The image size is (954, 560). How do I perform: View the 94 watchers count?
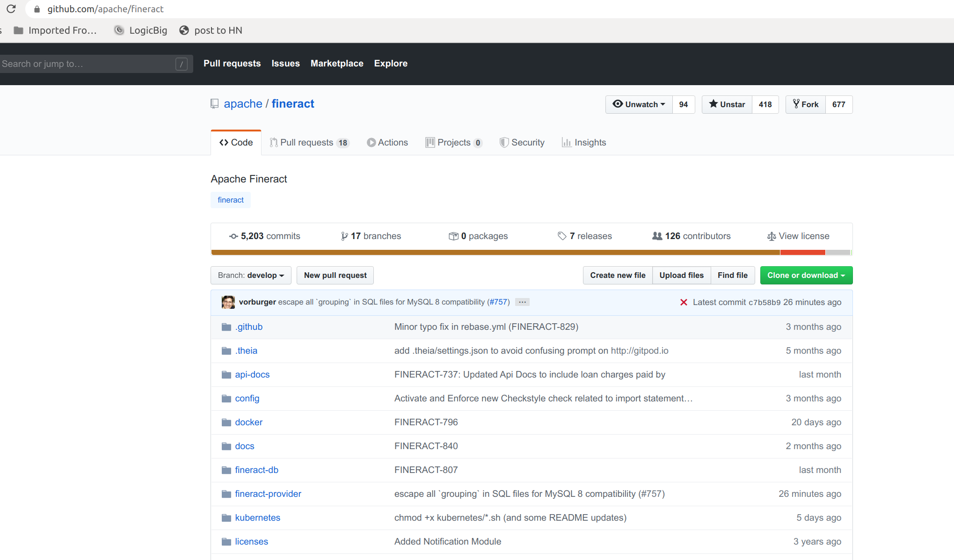684,104
